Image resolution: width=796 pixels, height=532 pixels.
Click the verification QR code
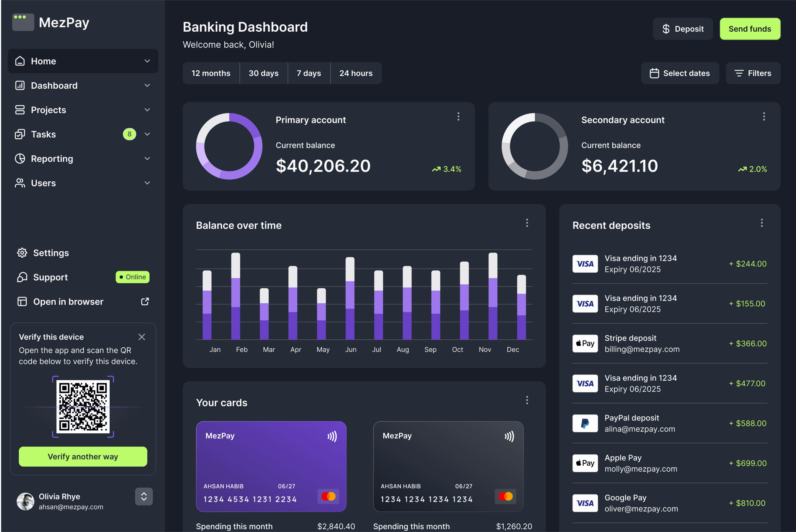pos(83,407)
